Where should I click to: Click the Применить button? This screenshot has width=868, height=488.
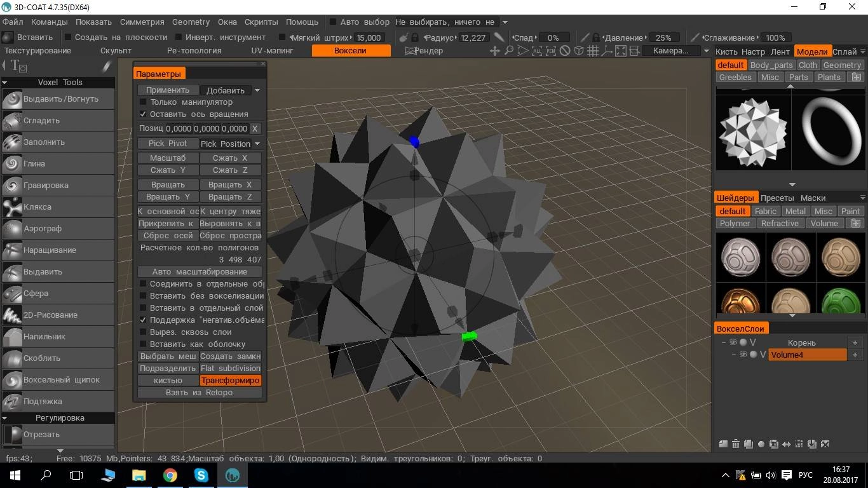click(x=168, y=90)
